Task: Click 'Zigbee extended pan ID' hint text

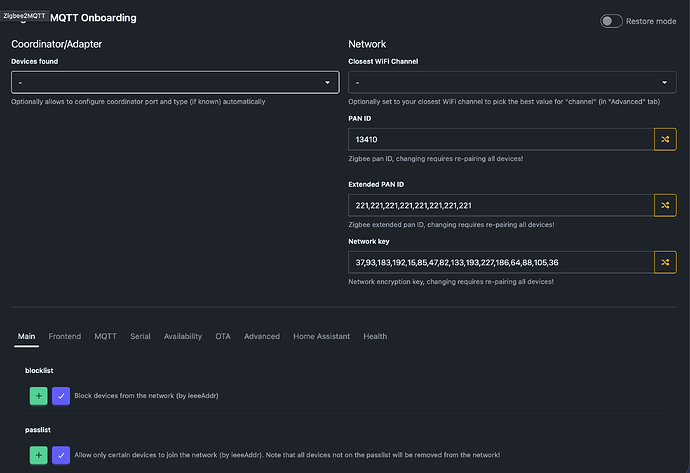Action: (x=451, y=224)
